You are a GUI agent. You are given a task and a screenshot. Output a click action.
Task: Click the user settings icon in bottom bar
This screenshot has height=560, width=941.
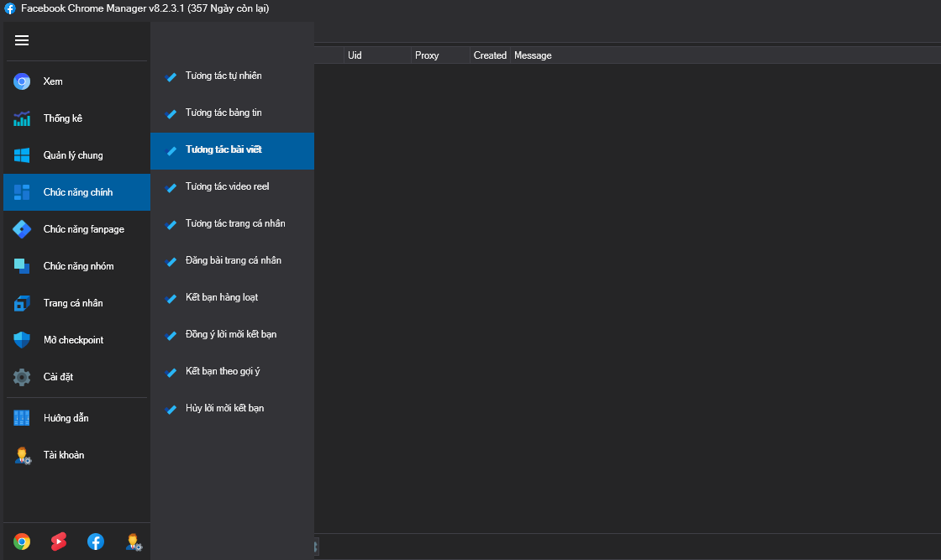coord(133,542)
